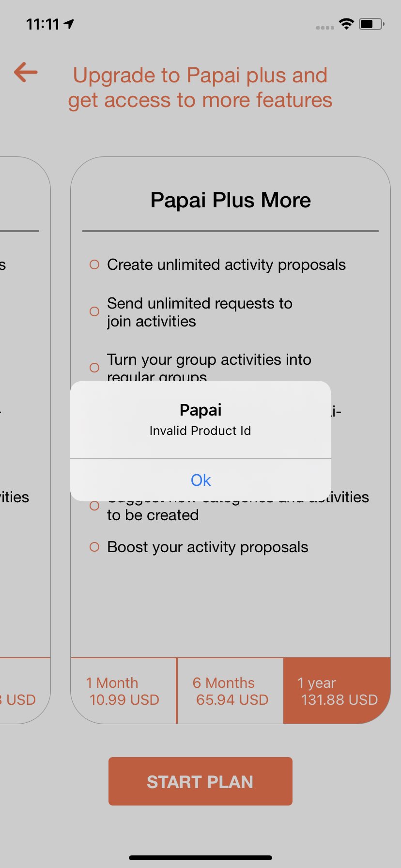
Task: Tap the Wi-Fi status icon
Action: [x=346, y=23]
